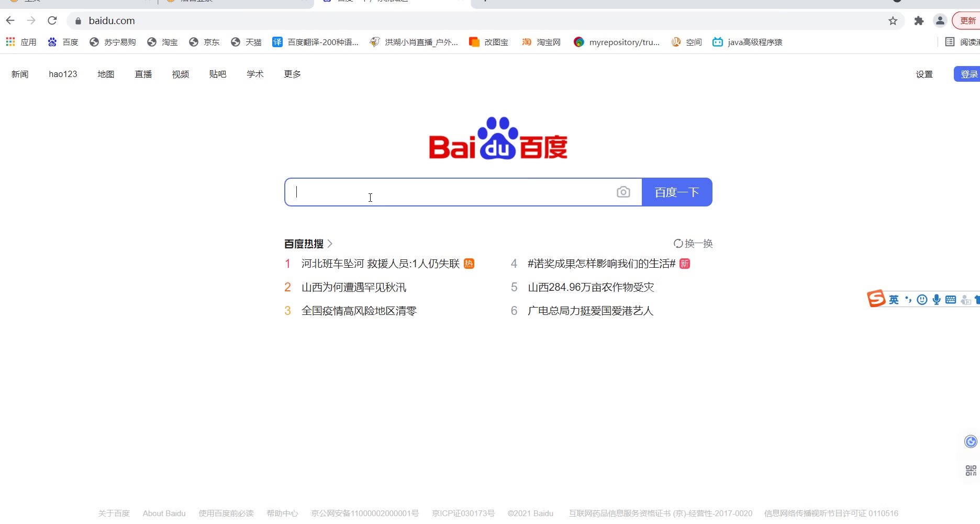Go to 学术 in Baidu navigation

tap(255, 74)
